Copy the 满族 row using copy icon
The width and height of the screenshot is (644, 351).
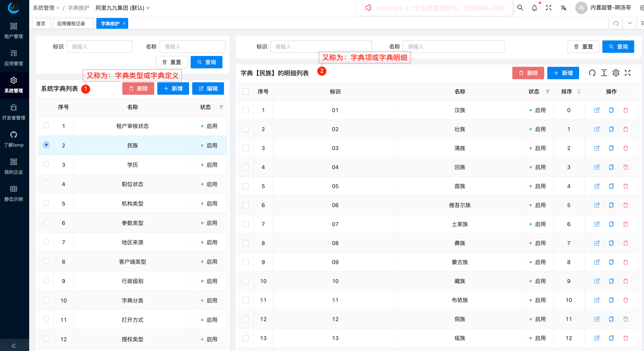point(611,148)
